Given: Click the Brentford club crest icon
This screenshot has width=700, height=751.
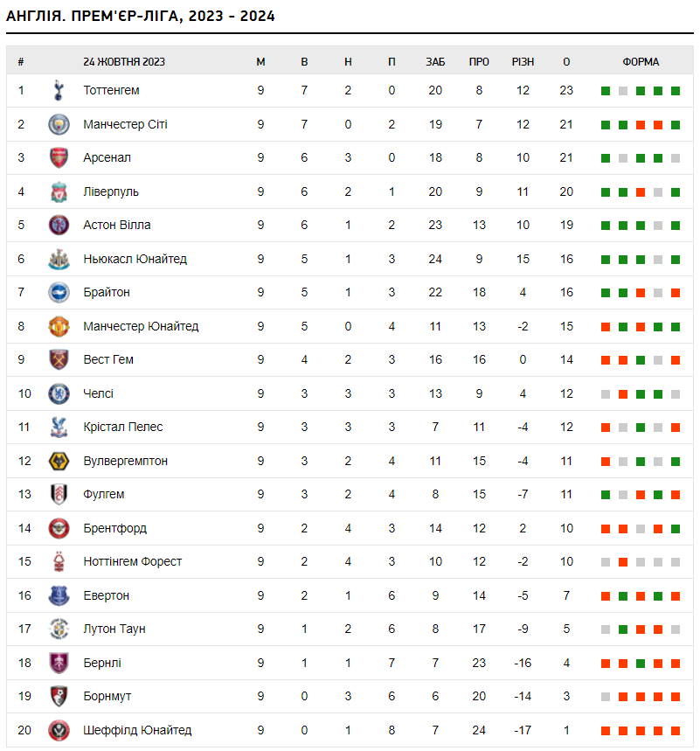Looking at the screenshot, I should pyautogui.click(x=59, y=528).
